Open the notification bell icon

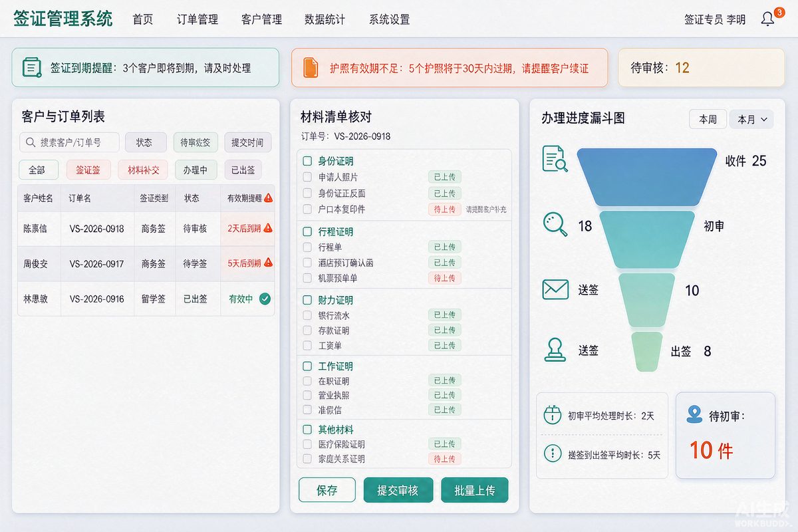pyautogui.click(x=767, y=19)
